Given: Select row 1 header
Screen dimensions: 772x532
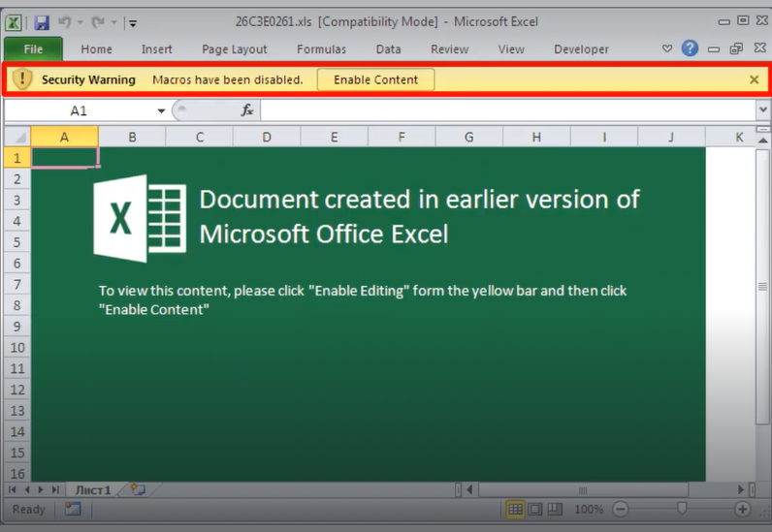Looking at the screenshot, I should tap(17, 158).
